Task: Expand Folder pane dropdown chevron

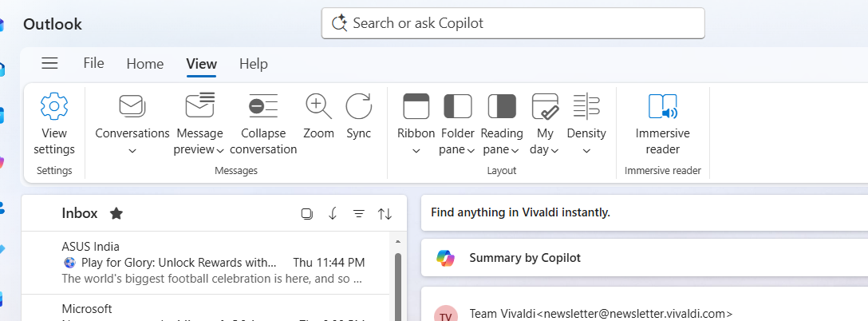Action: [x=471, y=151]
